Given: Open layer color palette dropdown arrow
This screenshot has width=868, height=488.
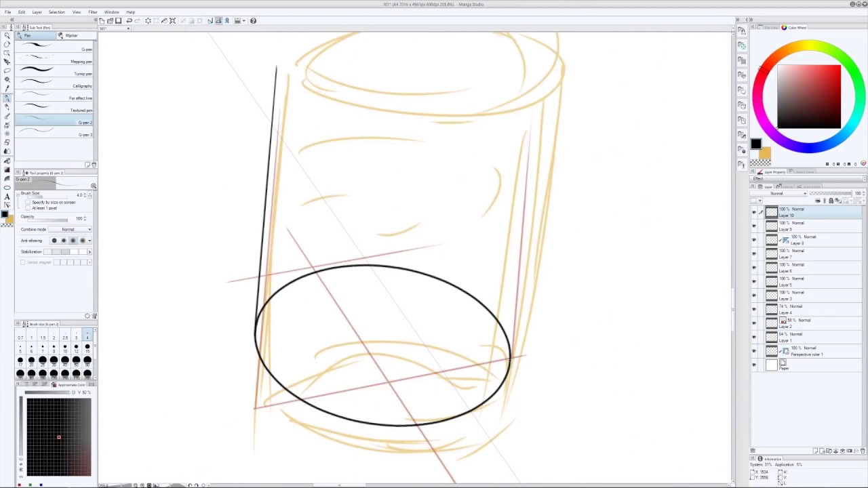Looking at the screenshot, I should click(x=760, y=201).
